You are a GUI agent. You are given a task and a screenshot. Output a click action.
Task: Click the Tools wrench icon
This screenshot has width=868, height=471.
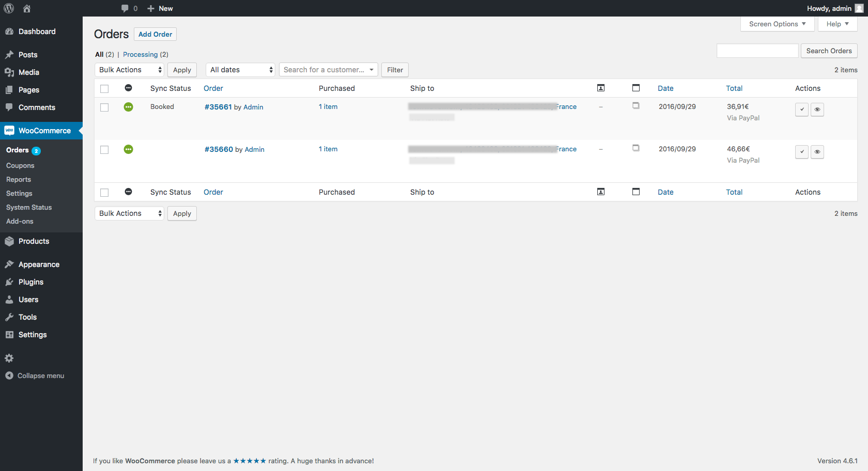coord(9,317)
